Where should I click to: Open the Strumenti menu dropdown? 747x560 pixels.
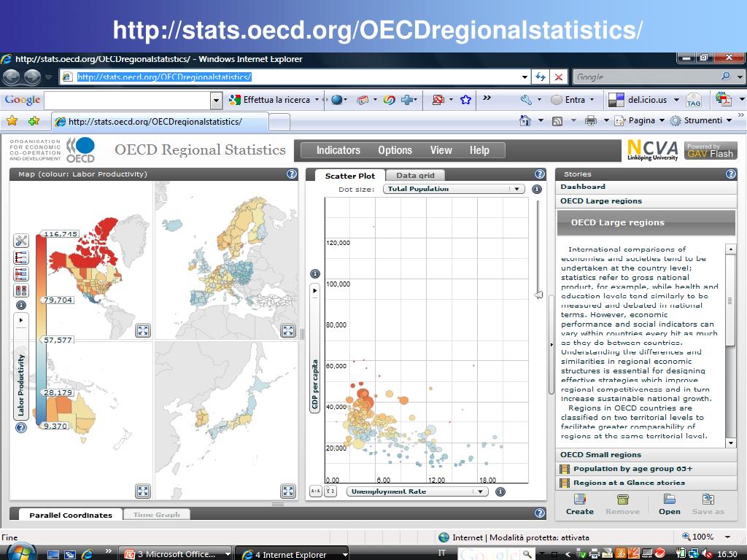click(701, 121)
